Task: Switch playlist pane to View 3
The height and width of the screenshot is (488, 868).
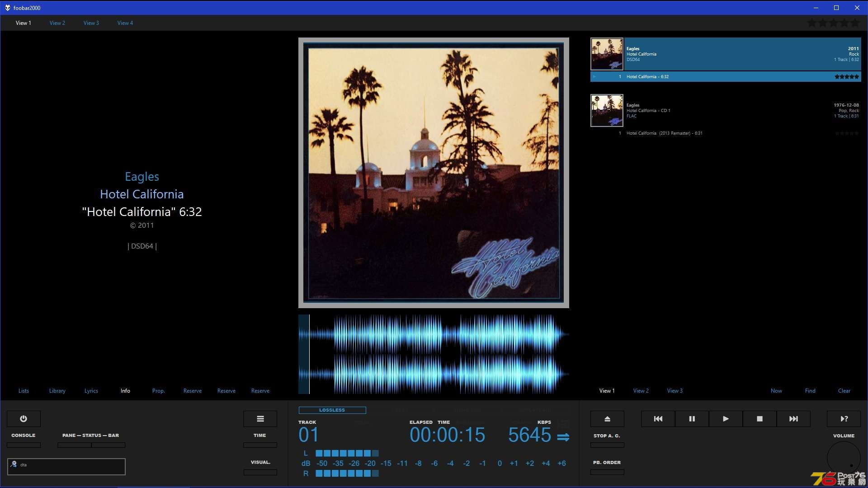Action: click(x=675, y=391)
